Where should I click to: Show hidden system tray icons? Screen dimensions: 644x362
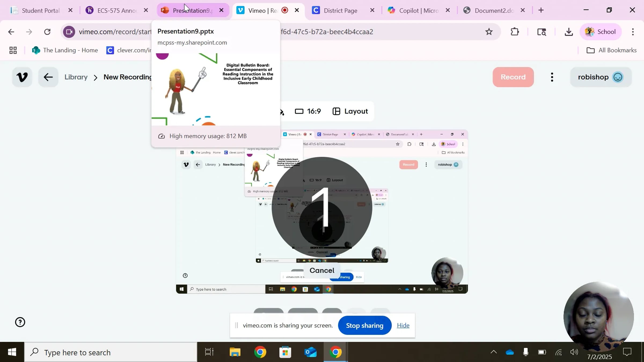point(493,352)
